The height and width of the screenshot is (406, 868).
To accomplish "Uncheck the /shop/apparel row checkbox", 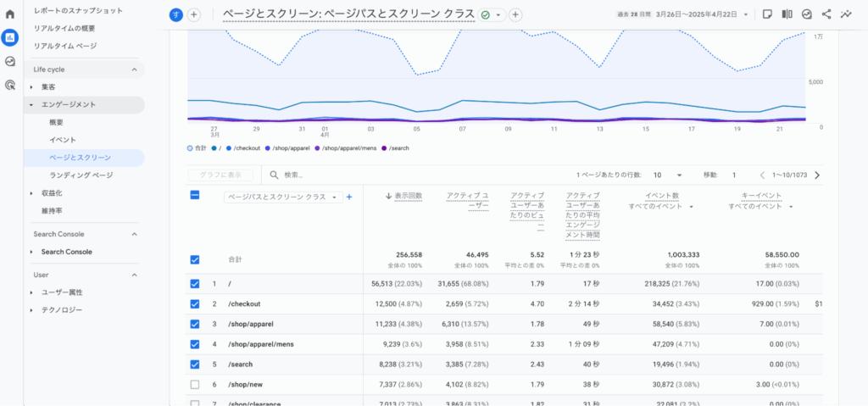I will point(195,324).
